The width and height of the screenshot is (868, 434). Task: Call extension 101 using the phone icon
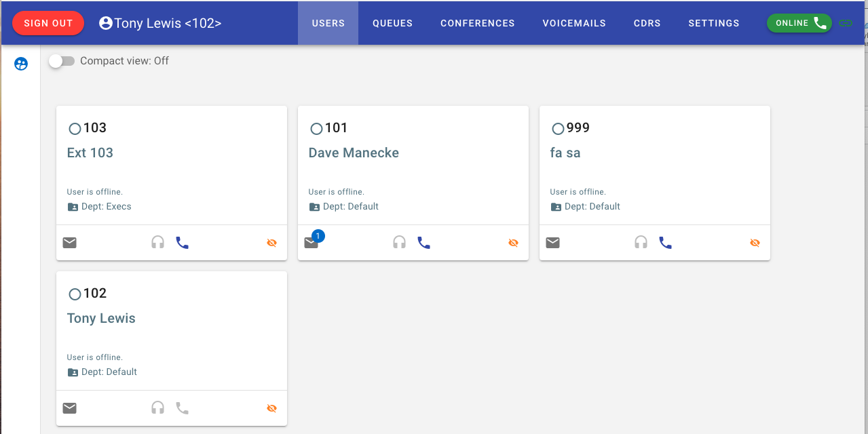424,243
